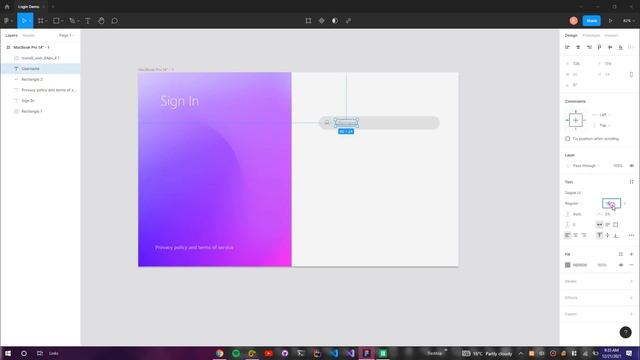Click the Crop/link icon in top center toolbar

pyautogui.click(x=348, y=21)
